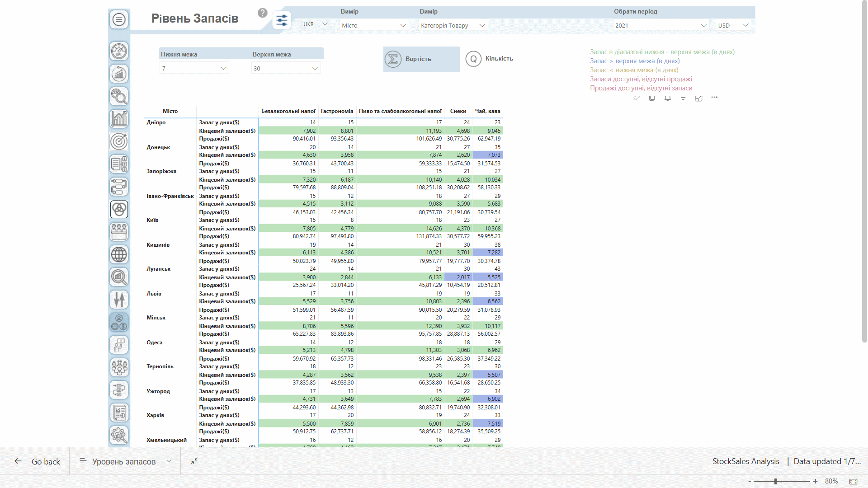The width and height of the screenshot is (868, 488).
Task: Click the question mark help icon
Action: [x=263, y=13]
